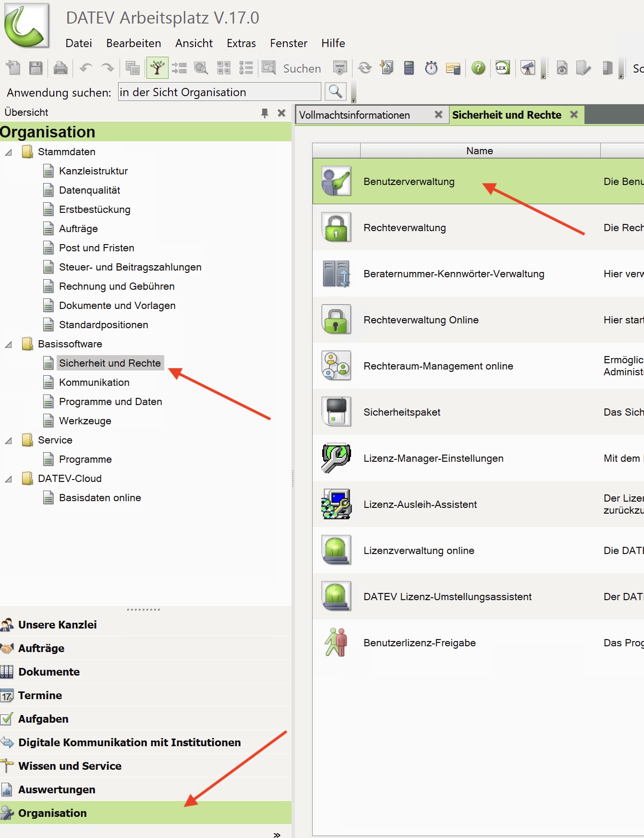Click the redo arrow icon
Viewport: 644px width, 838px height.
tap(108, 68)
